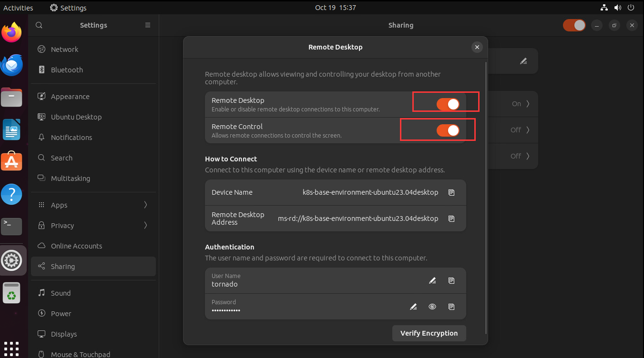The width and height of the screenshot is (644, 358).
Task: Click the Notifications bell icon
Action: coord(41,138)
